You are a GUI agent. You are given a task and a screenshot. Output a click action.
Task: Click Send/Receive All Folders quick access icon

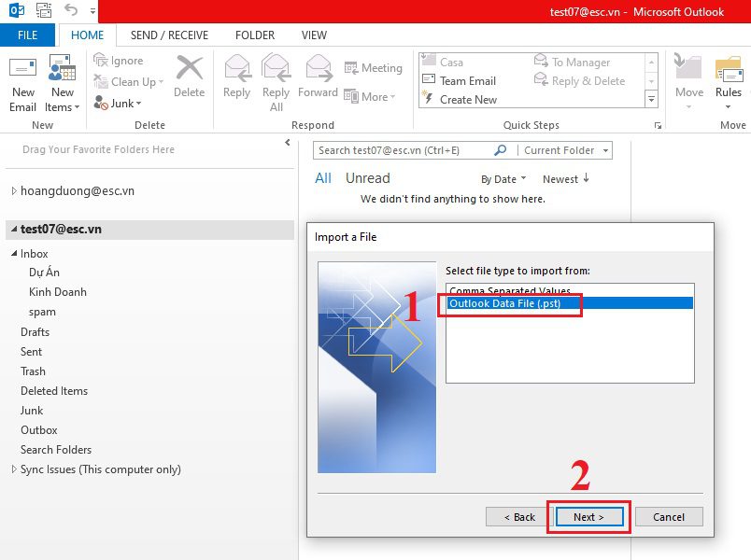pos(44,10)
